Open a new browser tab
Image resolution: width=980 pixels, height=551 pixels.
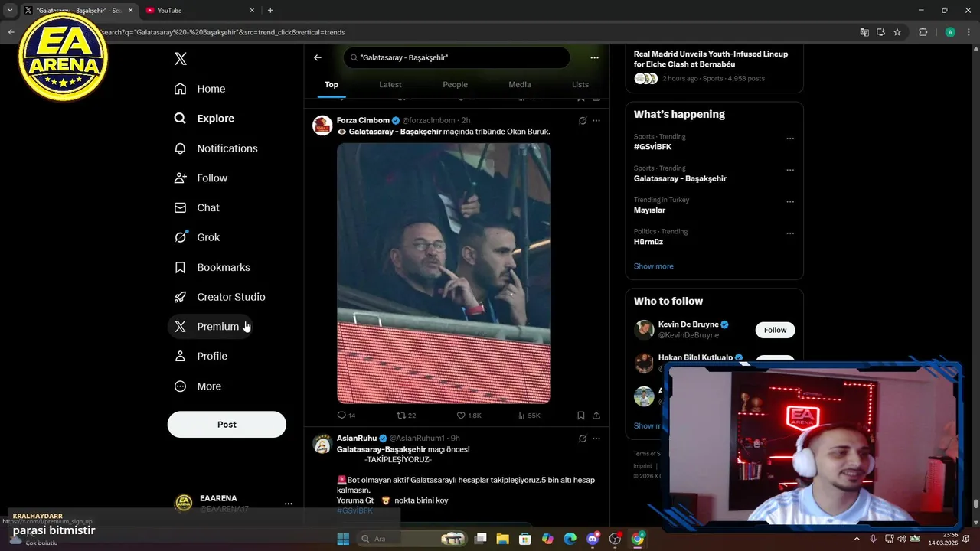[270, 11]
